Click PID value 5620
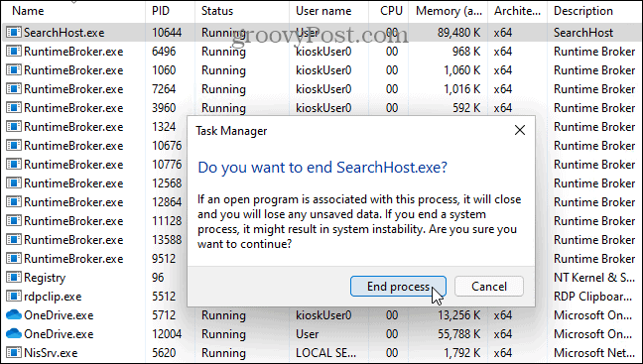Image resolution: width=643 pixels, height=364 pixels. tap(164, 353)
